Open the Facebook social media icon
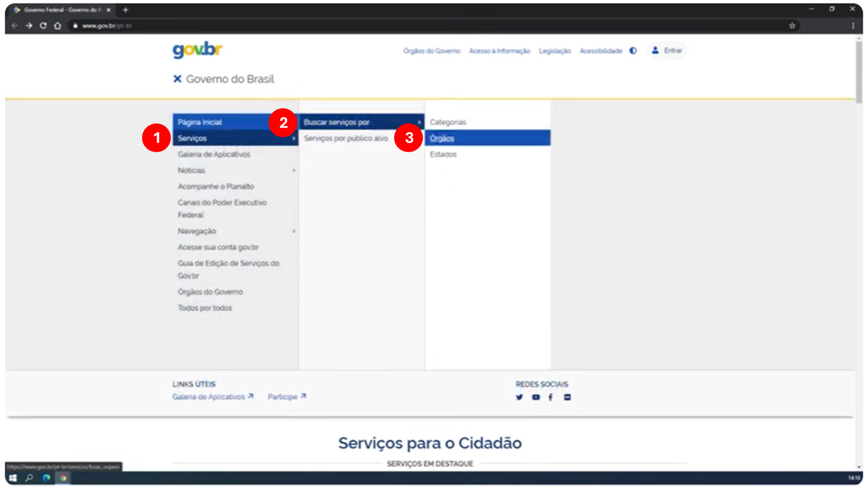This screenshot has width=868, height=489. [x=550, y=397]
